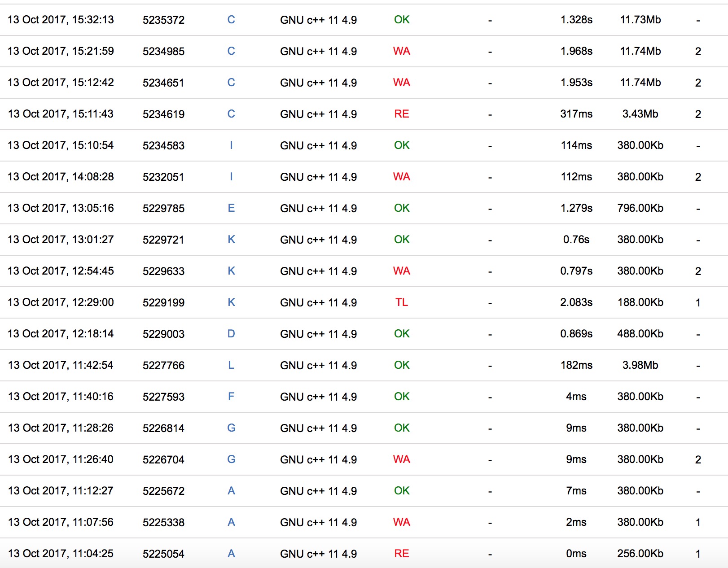Click the OK verdict for submission 5229785
This screenshot has height=568, width=728.
click(401, 208)
